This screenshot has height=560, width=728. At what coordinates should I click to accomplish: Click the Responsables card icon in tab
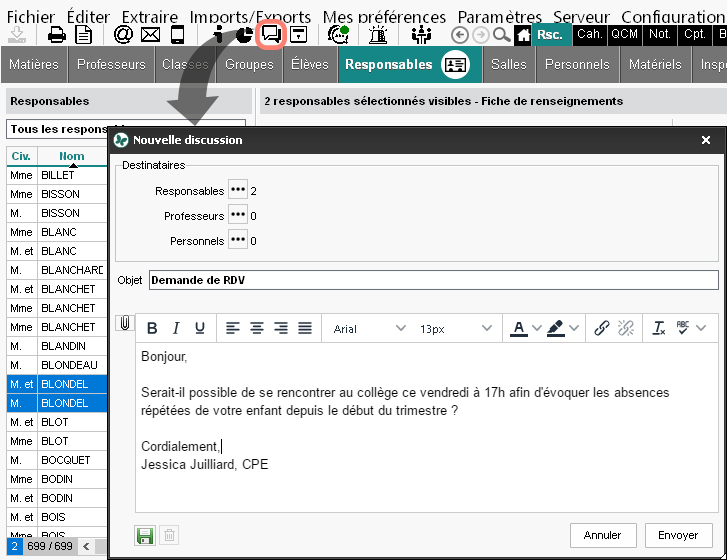click(455, 65)
